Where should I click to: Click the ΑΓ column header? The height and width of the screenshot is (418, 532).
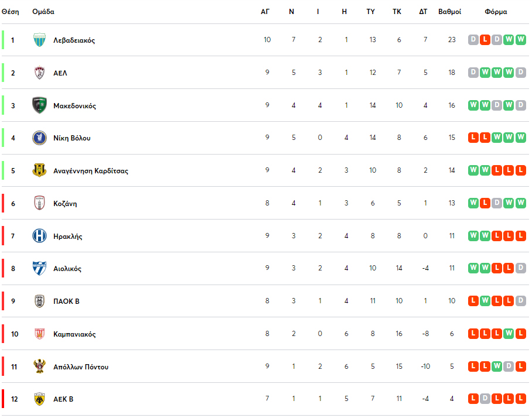point(265,12)
